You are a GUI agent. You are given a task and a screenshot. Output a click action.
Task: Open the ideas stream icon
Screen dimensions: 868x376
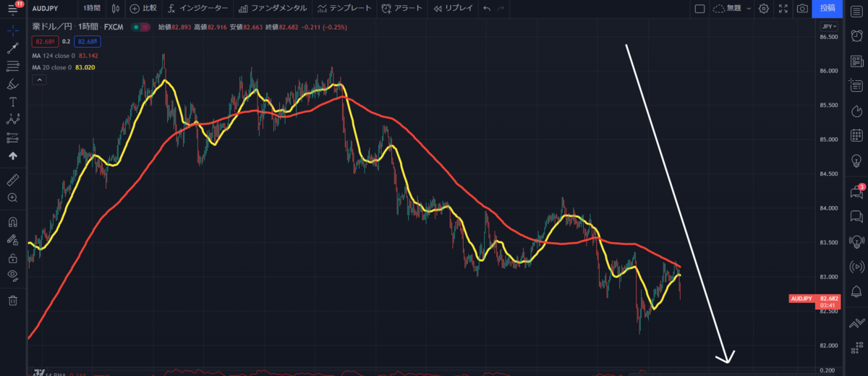pyautogui.click(x=856, y=241)
